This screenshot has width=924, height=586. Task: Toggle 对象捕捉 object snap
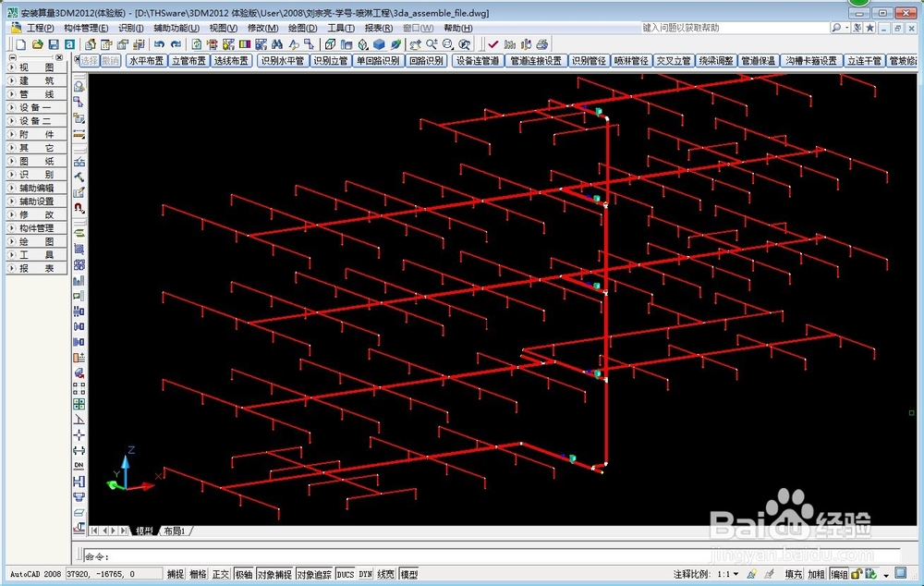(x=274, y=574)
